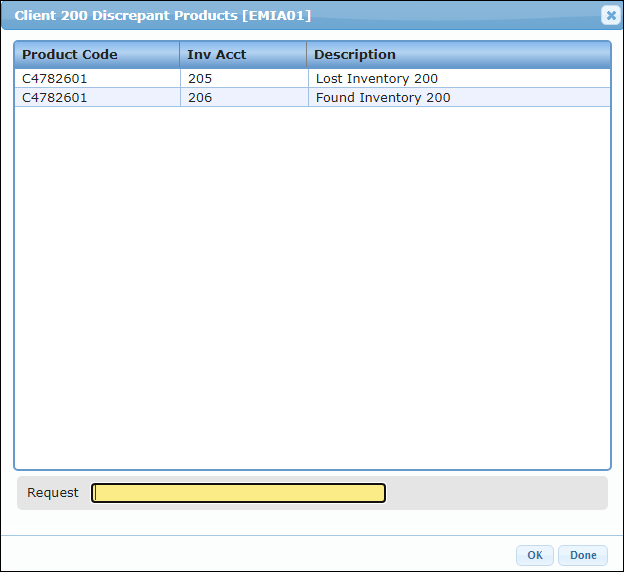Click the Done button
This screenshot has height=572, width=624.
(583, 555)
